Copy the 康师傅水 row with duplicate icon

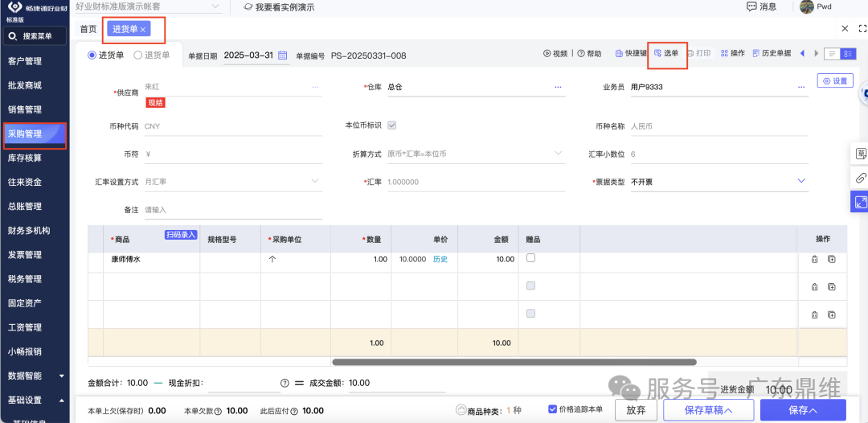click(x=832, y=259)
